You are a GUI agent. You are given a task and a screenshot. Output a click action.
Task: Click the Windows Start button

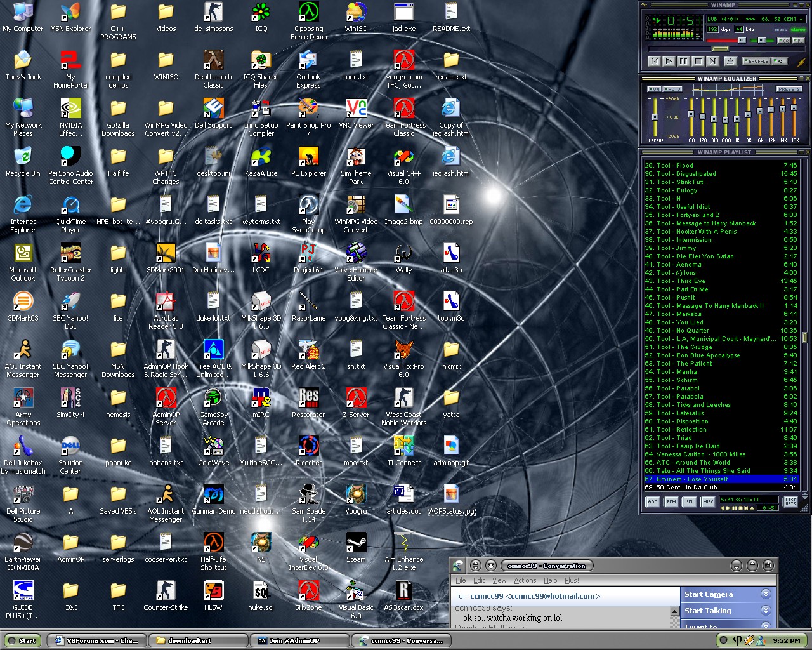point(22,640)
